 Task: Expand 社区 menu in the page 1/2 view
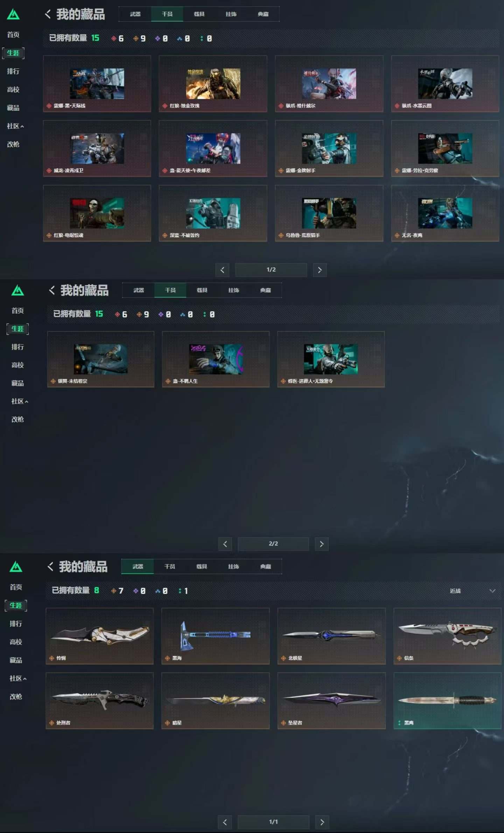(x=15, y=126)
